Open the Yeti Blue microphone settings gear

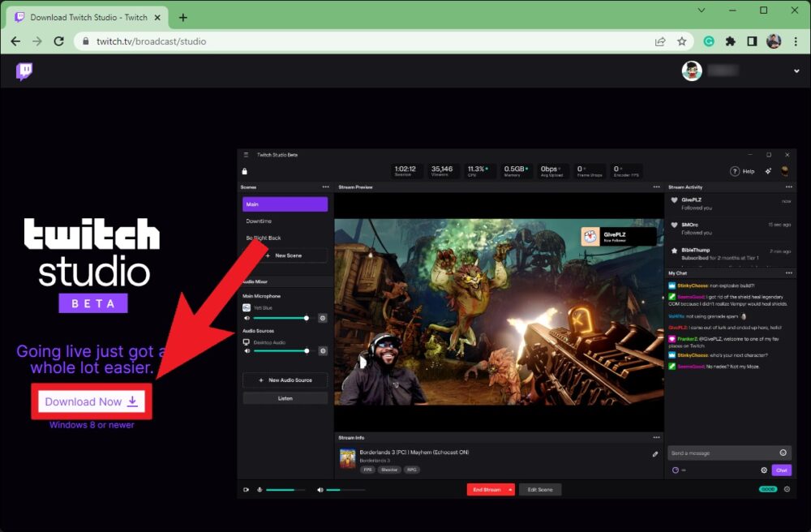[x=323, y=318]
